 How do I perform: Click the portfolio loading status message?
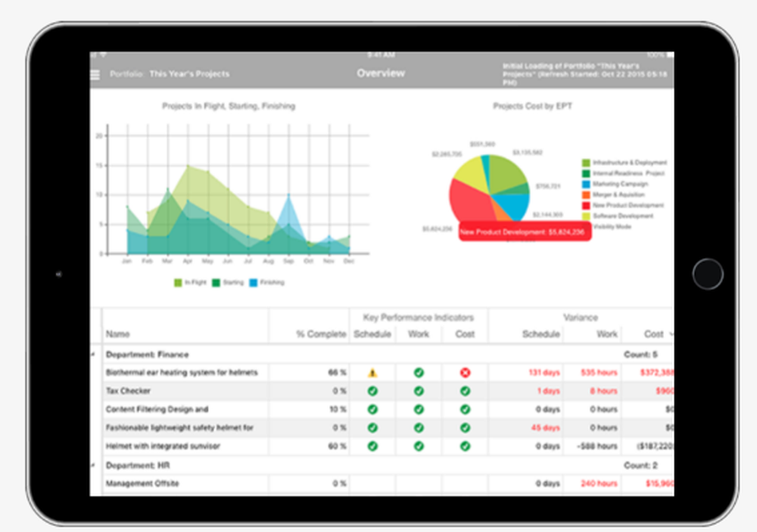585,74
